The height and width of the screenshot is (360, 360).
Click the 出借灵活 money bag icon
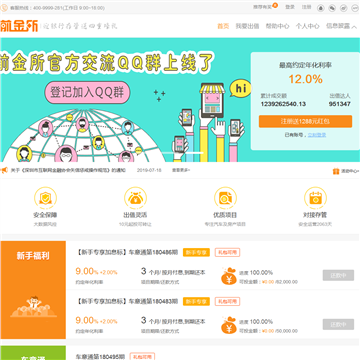(x=135, y=198)
